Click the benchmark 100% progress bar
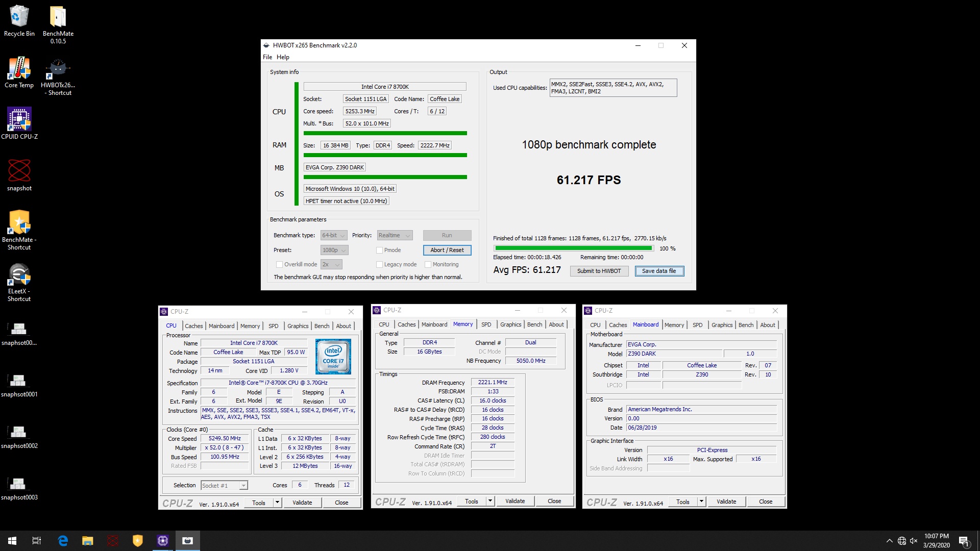980x551 pixels. click(x=574, y=248)
